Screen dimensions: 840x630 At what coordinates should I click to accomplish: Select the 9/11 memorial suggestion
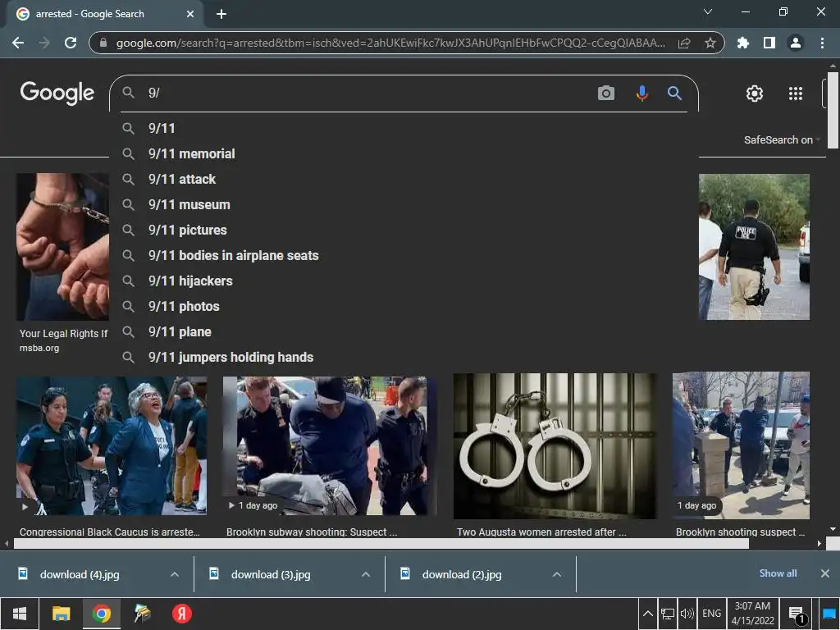pos(404,153)
